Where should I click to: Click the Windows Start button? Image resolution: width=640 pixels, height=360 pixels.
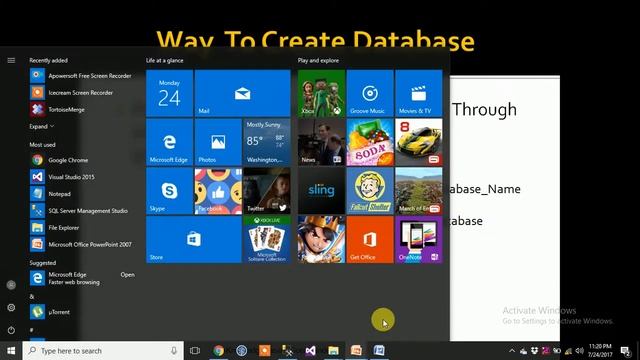click(x=11, y=351)
